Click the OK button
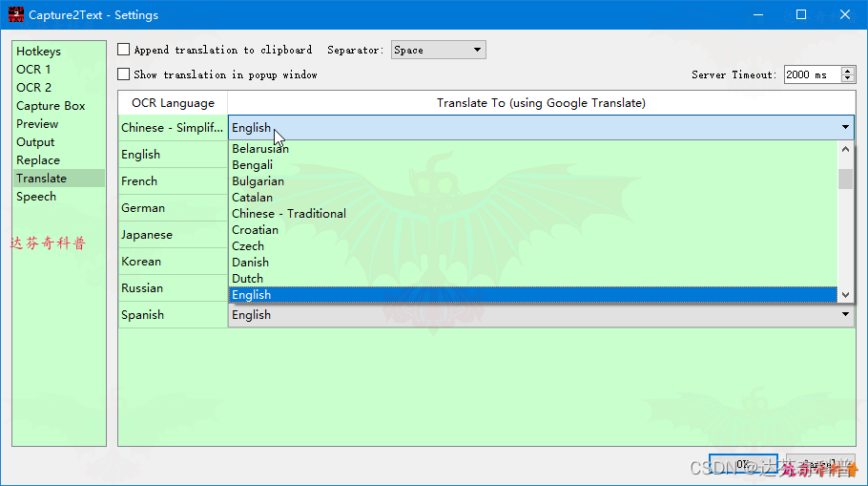The width and height of the screenshot is (868, 486). click(x=743, y=464)
